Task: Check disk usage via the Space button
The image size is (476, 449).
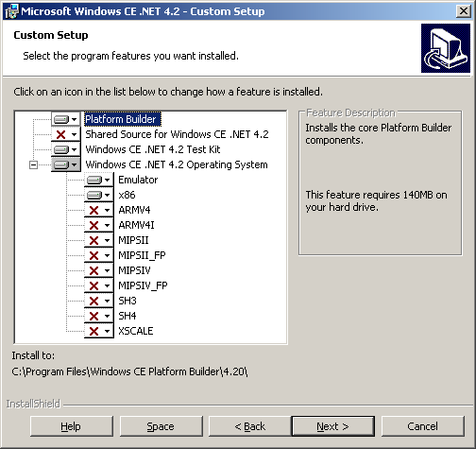Action: click(x=161, y=426)
